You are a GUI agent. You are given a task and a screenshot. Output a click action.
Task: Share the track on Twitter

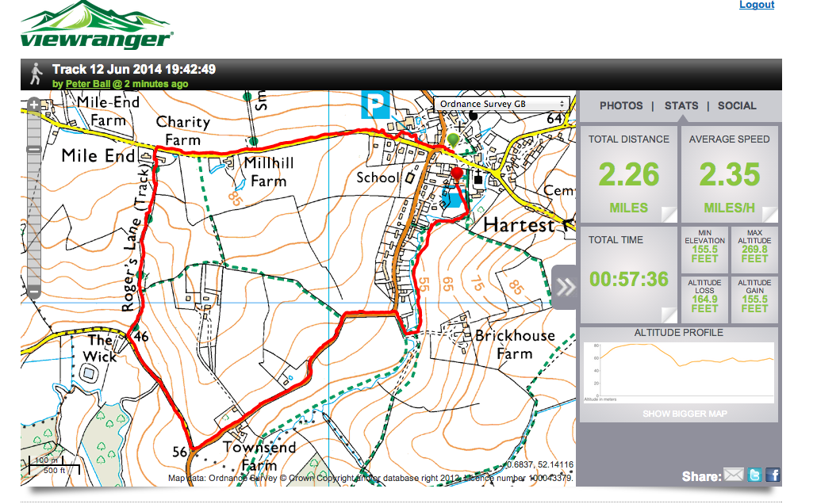click(x=754, y=475)
